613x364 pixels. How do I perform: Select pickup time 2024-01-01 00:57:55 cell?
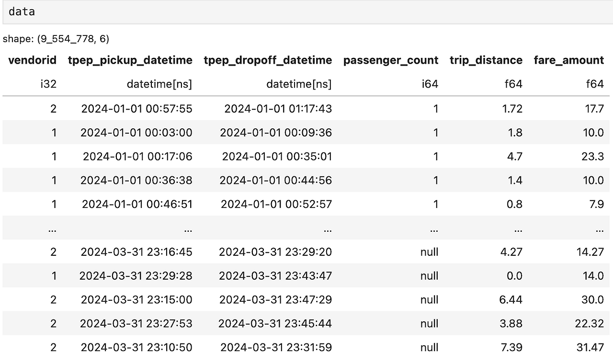pos(137,109)
